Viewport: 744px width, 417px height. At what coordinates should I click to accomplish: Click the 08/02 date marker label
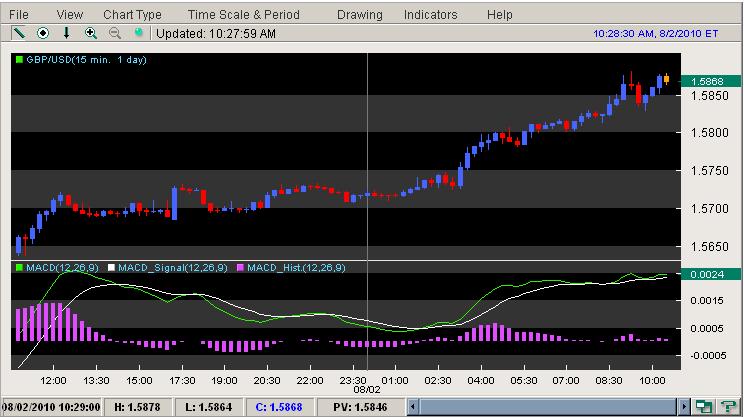pyautogui.click(x=367, y=390)
